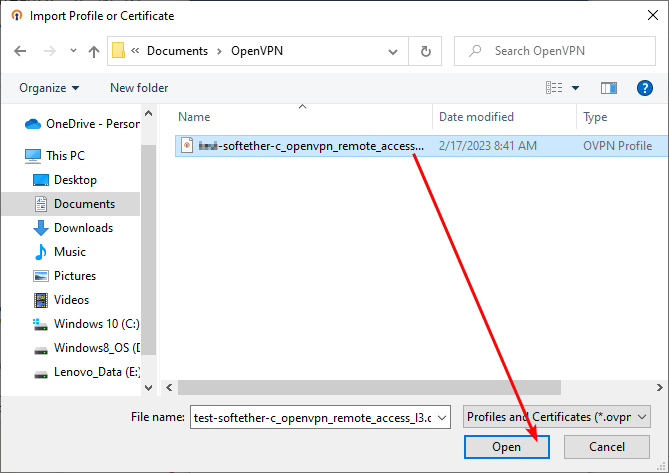This screenshot has height=473, width=669.
Task: Open the change view options dropdown
Action: pos(576,88)
